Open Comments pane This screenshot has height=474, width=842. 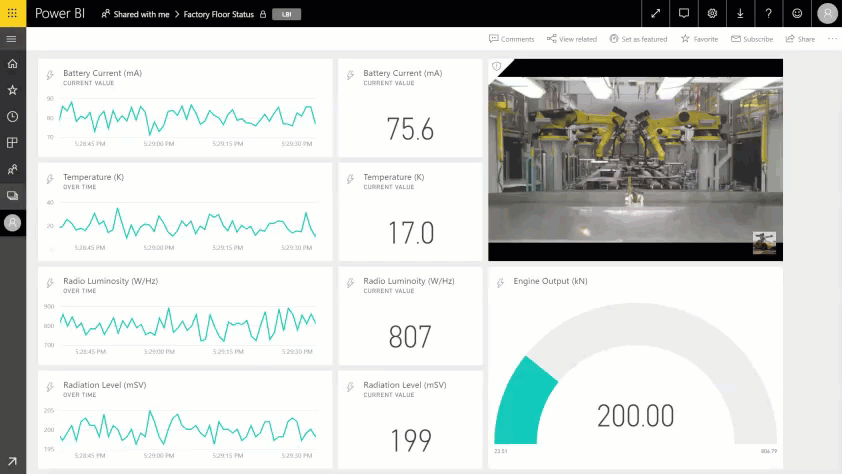point(511,39)
